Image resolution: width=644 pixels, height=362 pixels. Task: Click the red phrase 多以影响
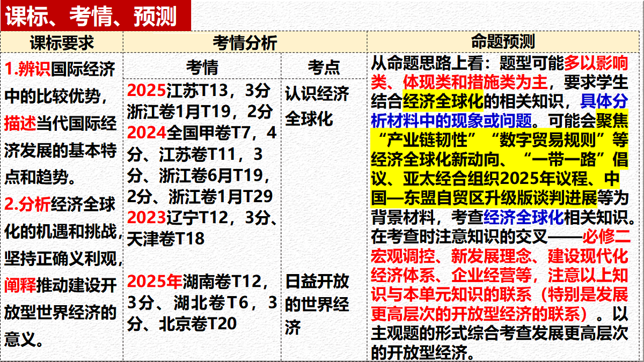[595, 64]
